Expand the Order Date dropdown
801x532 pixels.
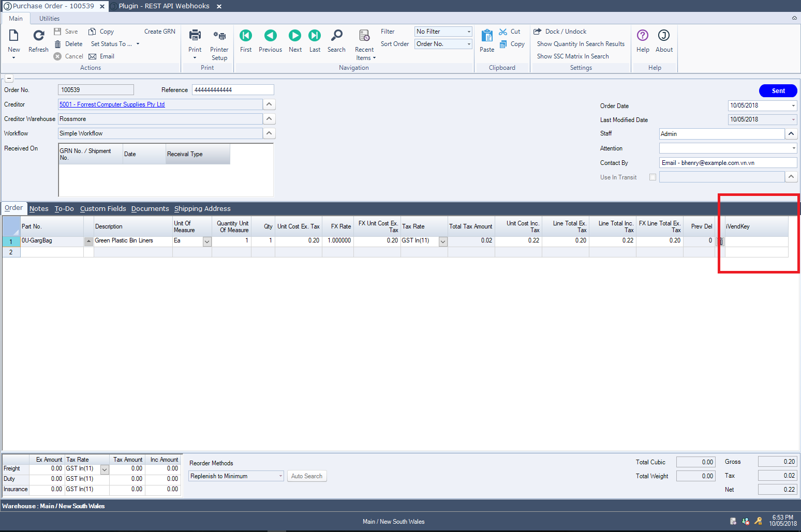pyautogui.click(x=793, y=105)
